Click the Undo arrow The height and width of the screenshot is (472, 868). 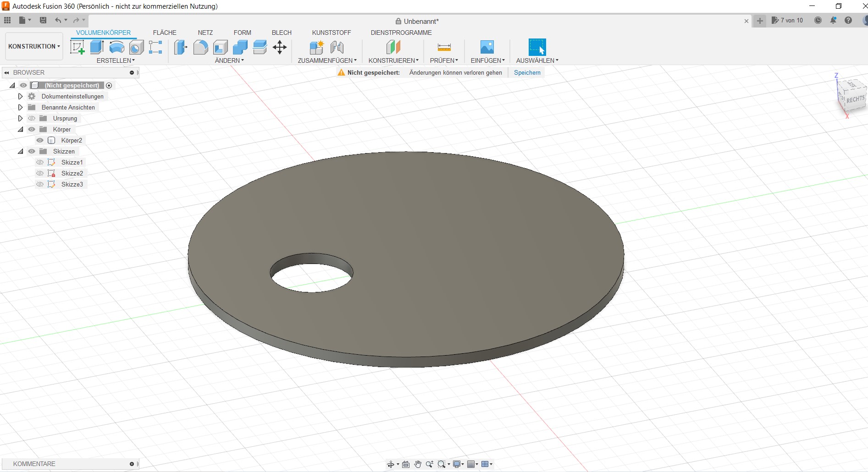[58, 20]
